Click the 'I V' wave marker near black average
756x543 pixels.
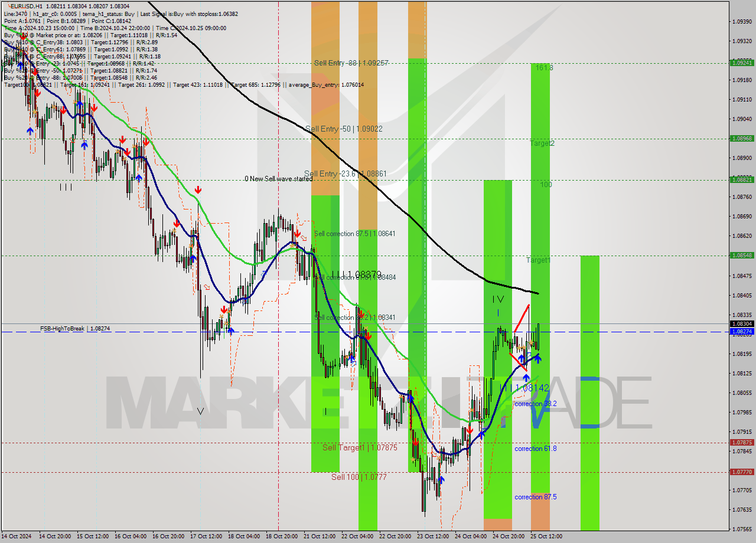(498, 300)
